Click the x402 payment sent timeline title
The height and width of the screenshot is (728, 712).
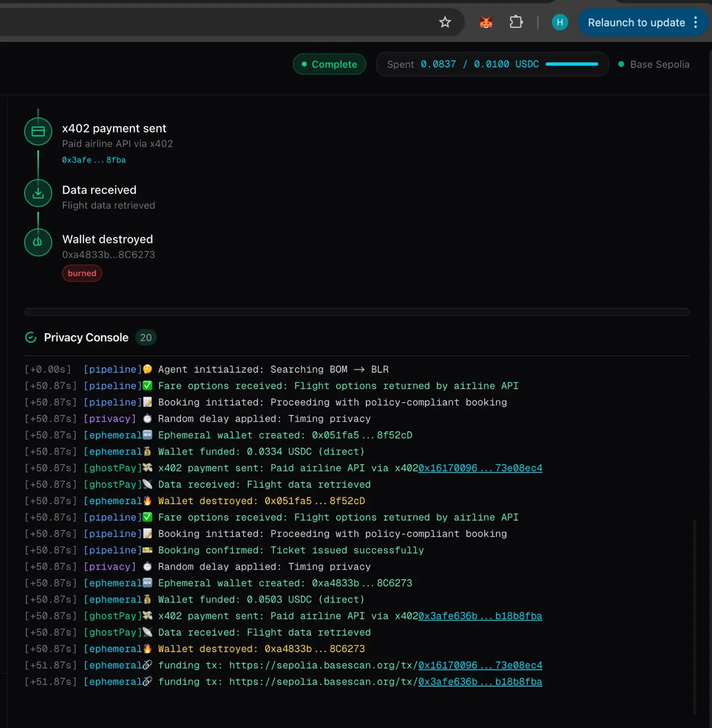[114, 129]
